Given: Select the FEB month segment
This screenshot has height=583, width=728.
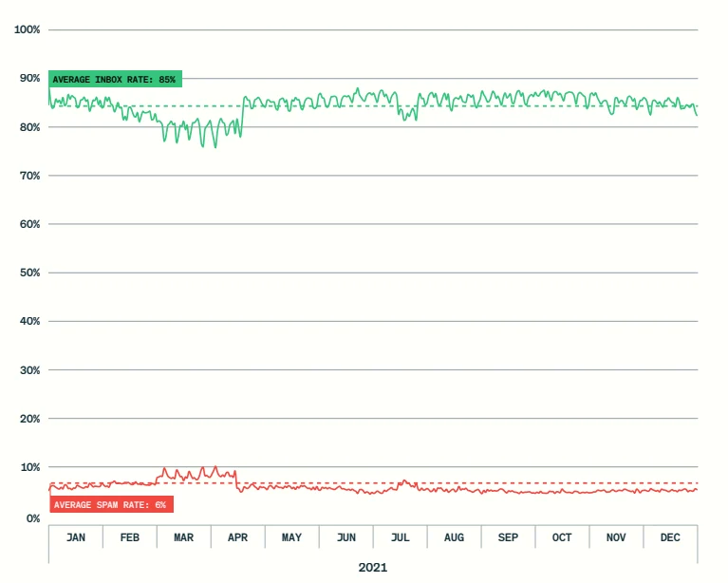Looking at the screenshot, I should (130, 538).
